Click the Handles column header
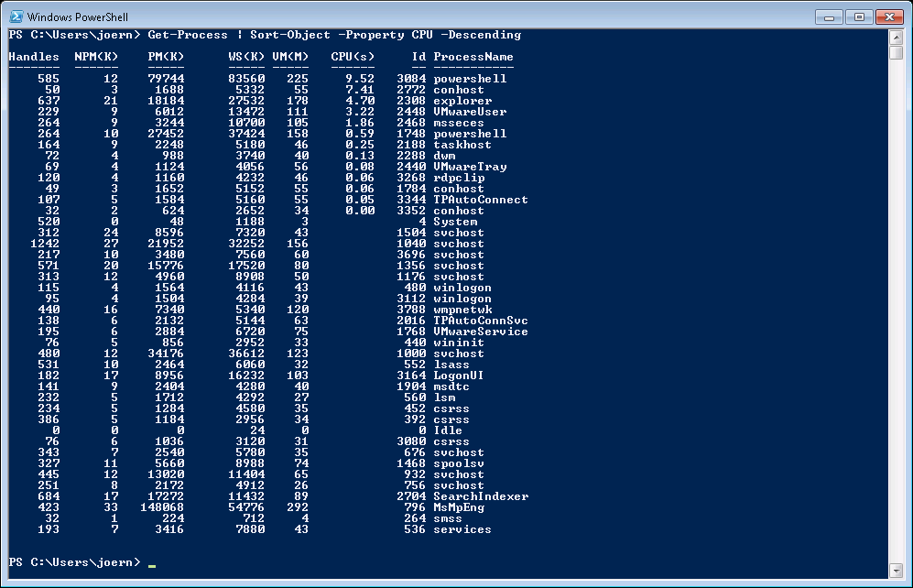This screenshot has width=913, height=588. pyautogui.click(x=34, y=57)
